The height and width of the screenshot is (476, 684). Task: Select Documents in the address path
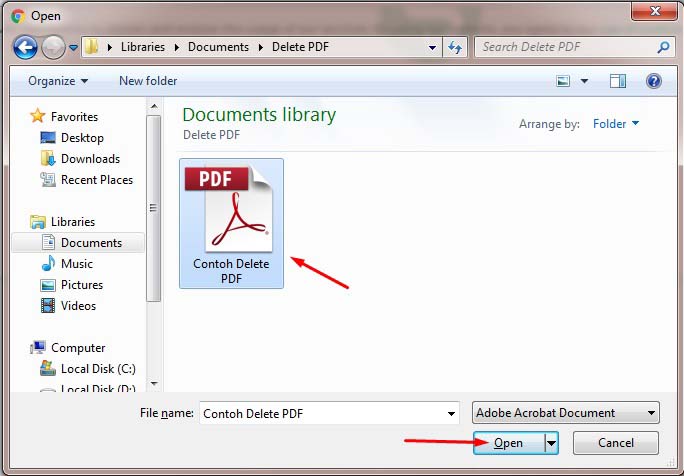218,47
